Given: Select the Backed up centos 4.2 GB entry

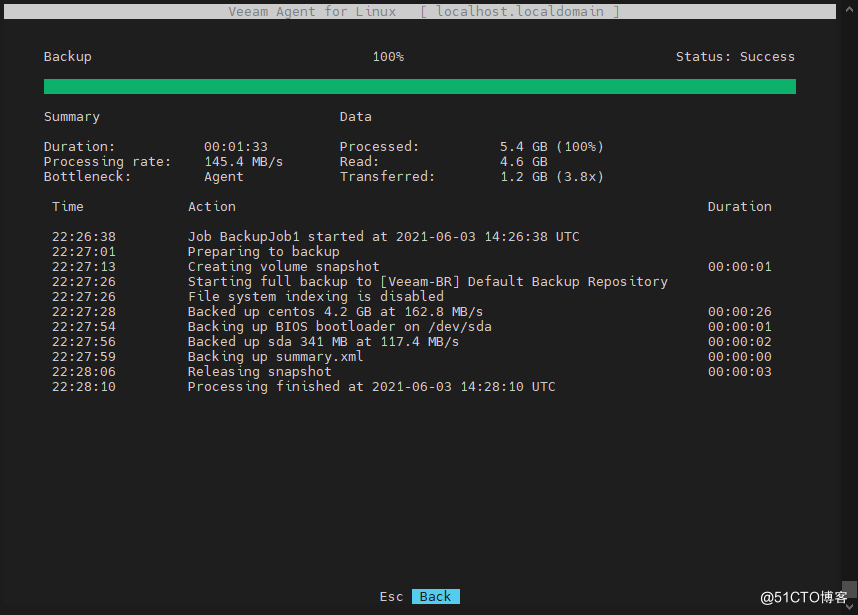Looking at the screenshot, I should pyautogui.click(x=335, y=311).
